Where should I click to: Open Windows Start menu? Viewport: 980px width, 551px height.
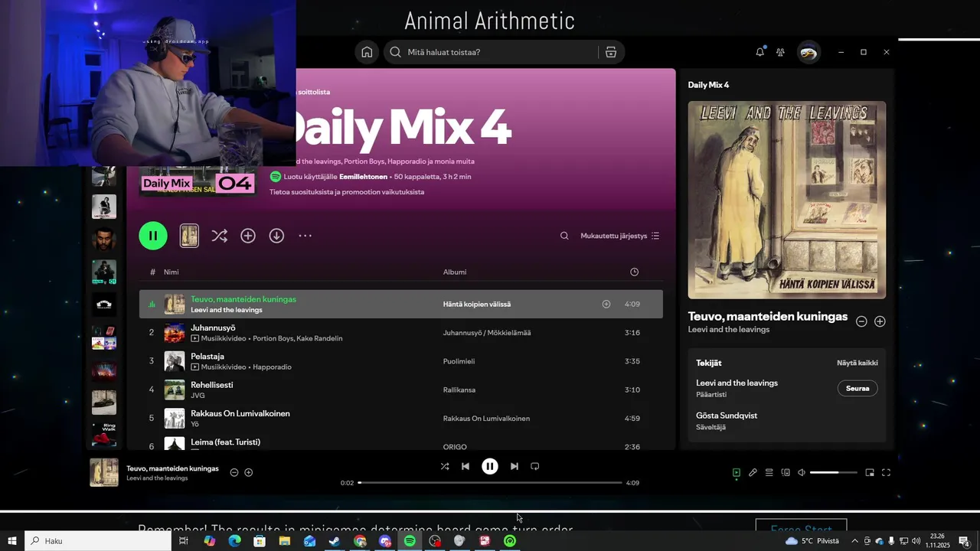[12, 541]
